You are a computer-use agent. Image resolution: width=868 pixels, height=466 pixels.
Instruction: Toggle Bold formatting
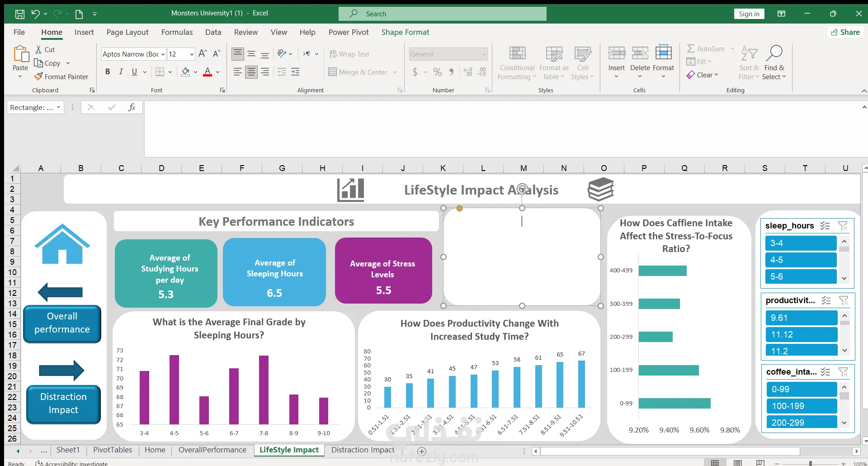point(108,71)
